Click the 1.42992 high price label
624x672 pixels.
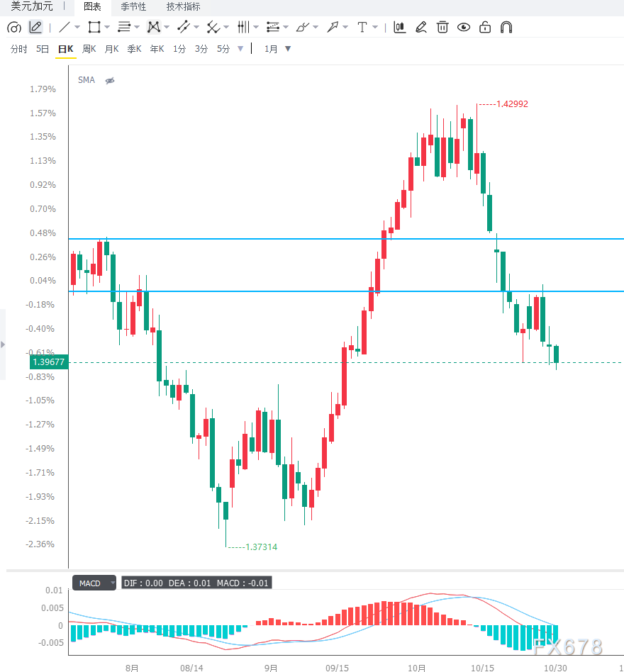point(512,104)
